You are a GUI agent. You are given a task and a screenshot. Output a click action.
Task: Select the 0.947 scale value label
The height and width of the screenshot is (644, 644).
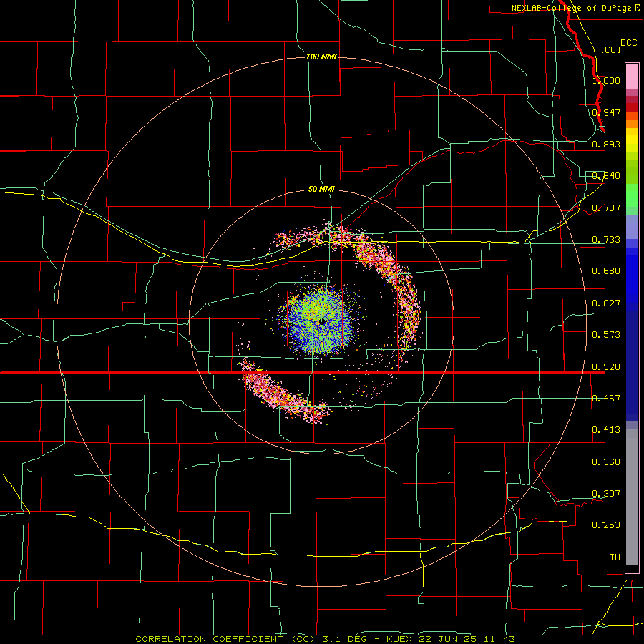(x=606, y=112)
